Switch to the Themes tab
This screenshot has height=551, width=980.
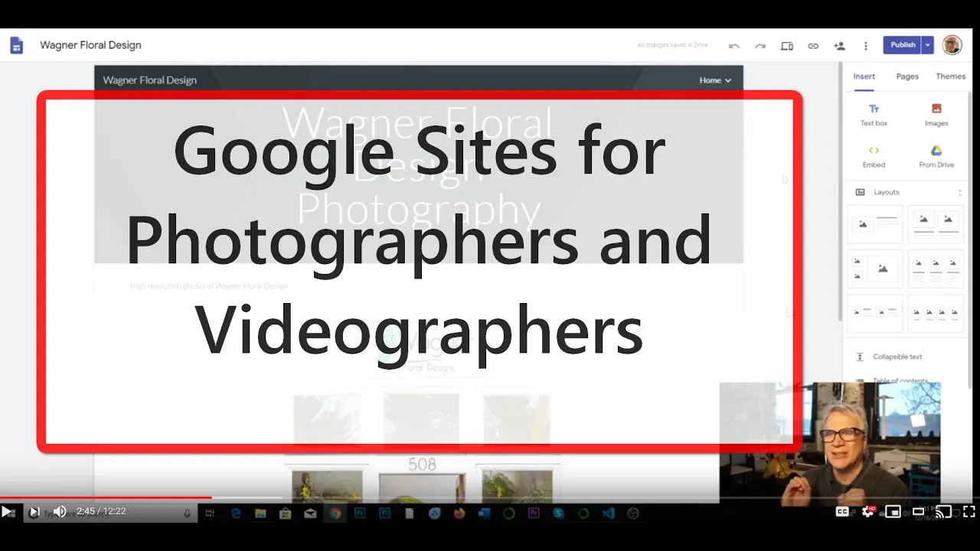(x=950, y=77)
